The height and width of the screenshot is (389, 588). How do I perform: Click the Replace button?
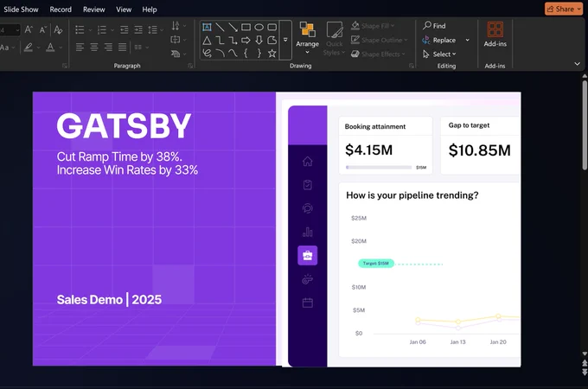coord(438,40)
